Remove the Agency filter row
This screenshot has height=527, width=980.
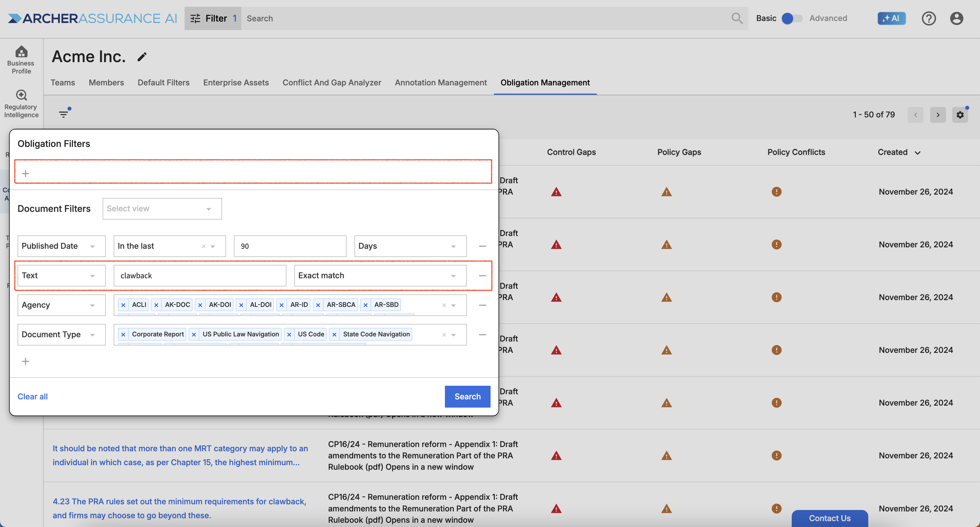coord(482,305)
